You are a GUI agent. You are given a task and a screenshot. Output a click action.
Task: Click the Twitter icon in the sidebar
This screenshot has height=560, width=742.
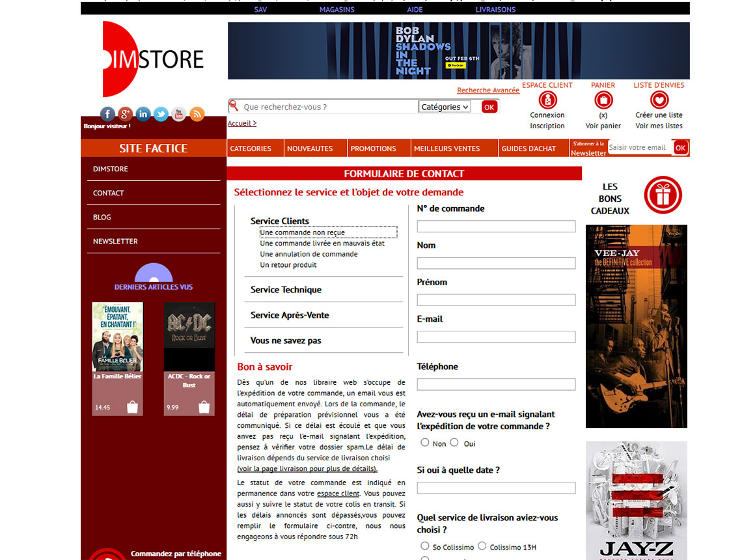coord(160,114)
